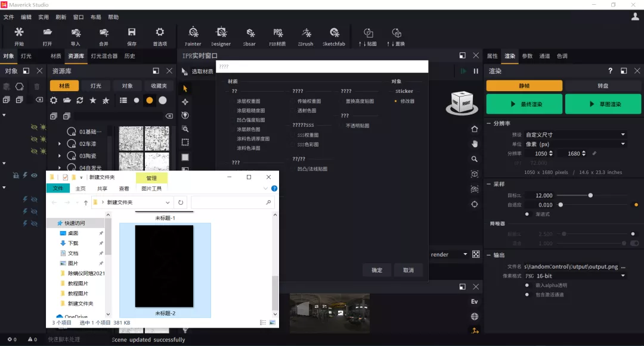Toggle 包含激活通道 option

pyautogui.click(x=527, y=294)
